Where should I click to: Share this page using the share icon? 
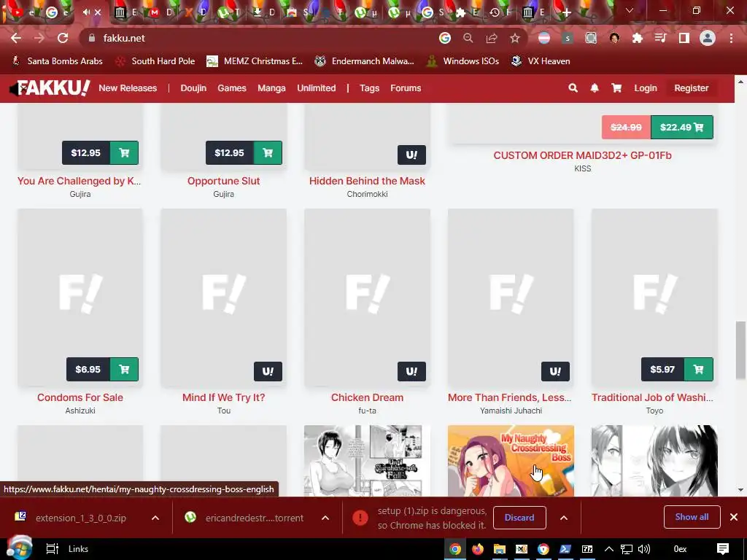pos(492,38)
